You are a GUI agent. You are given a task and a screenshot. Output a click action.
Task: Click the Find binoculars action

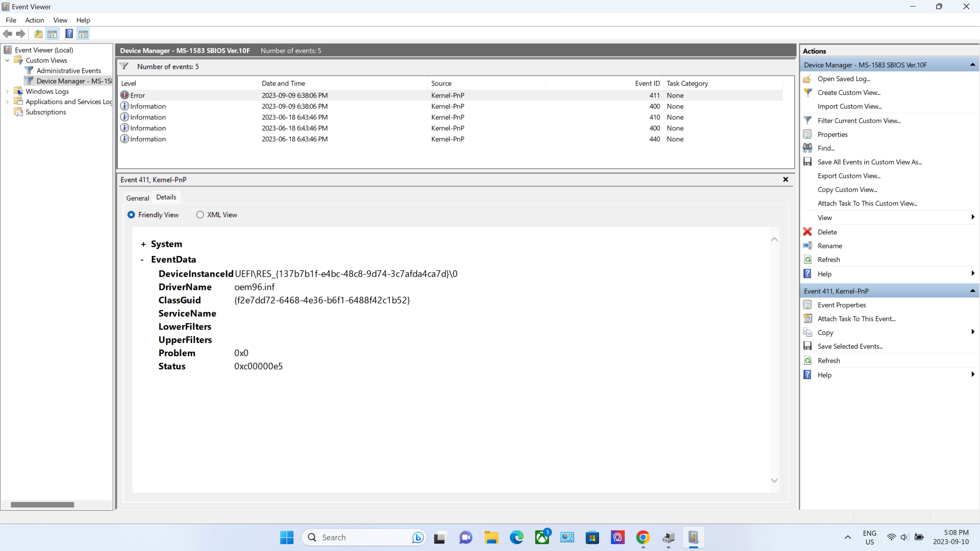[x=807, y=148]
